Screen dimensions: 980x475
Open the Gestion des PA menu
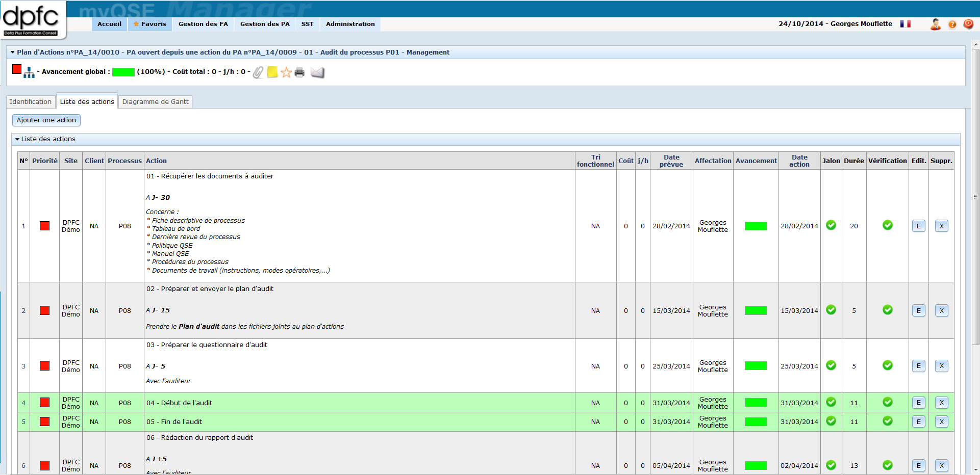coord(265,24)
